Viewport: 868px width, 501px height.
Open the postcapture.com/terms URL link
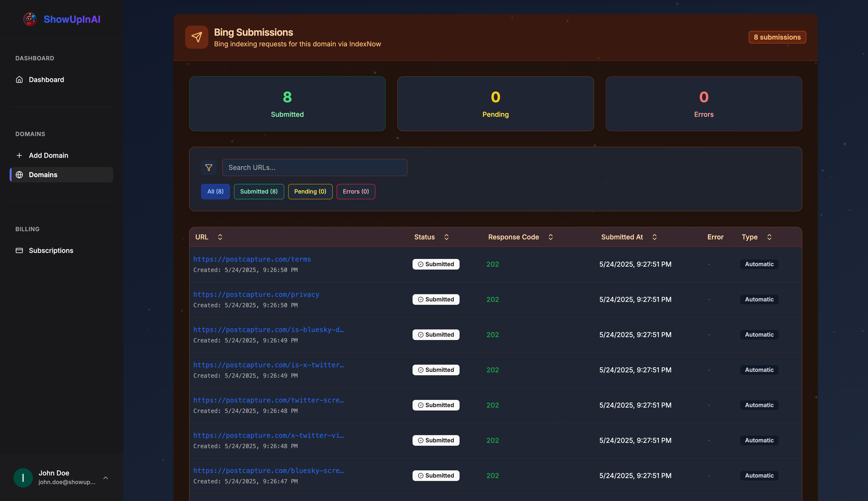(x=252, y=259)
